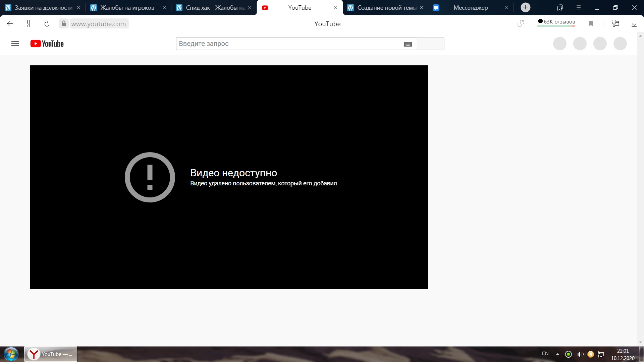Click the browser refresh page button
This screenshot has width=644, height=362.
47,23
